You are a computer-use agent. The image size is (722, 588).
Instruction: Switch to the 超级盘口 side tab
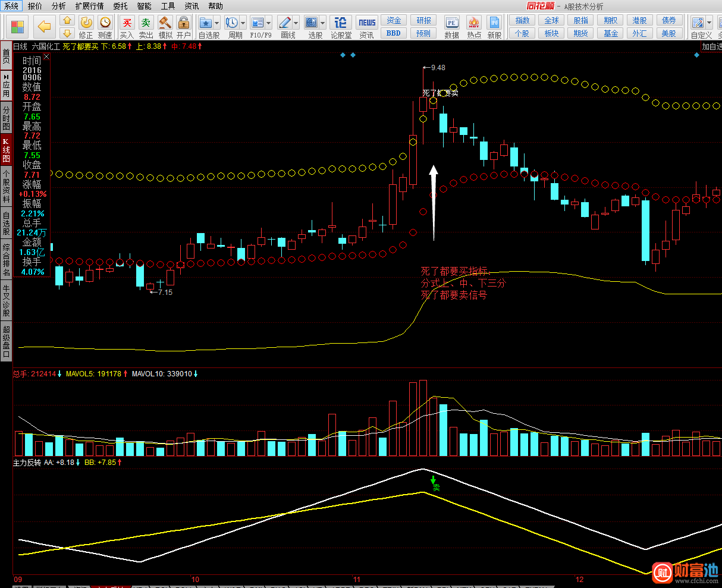[x=6, y=341]
